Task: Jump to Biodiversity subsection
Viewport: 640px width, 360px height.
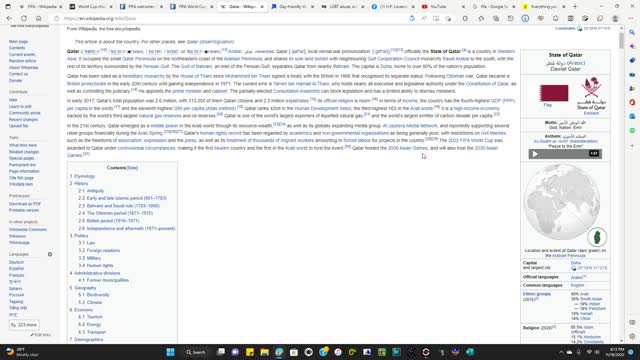Action: tap(98, 295)
